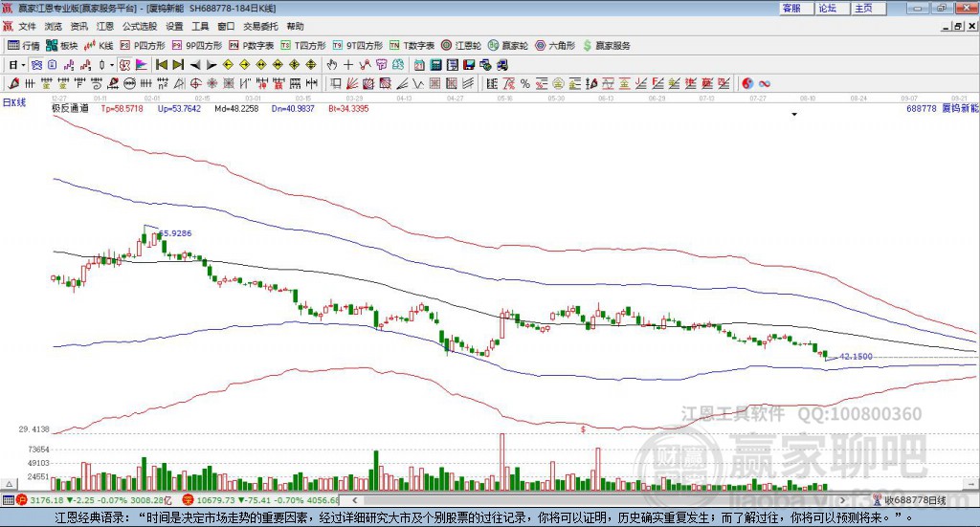Click the 论坛 forum button
This screenshot has height=527, width=980.
click(828, 8)
